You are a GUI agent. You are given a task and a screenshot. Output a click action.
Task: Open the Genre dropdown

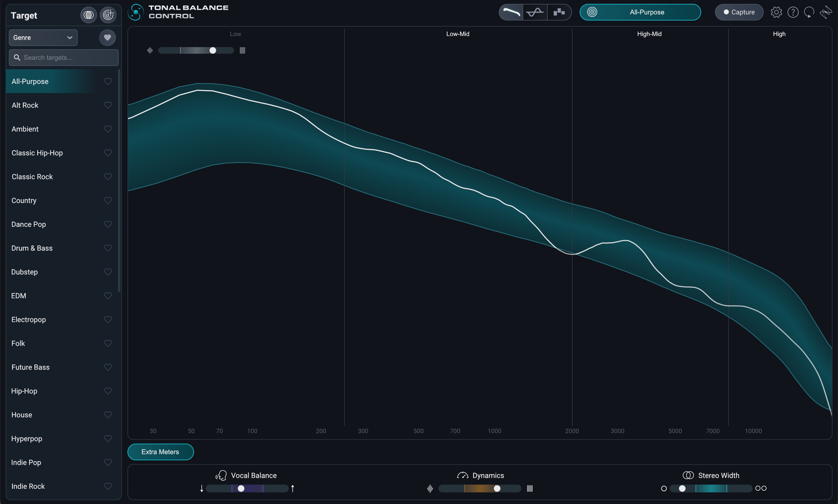pyautogui.click(x=43, y=37)
